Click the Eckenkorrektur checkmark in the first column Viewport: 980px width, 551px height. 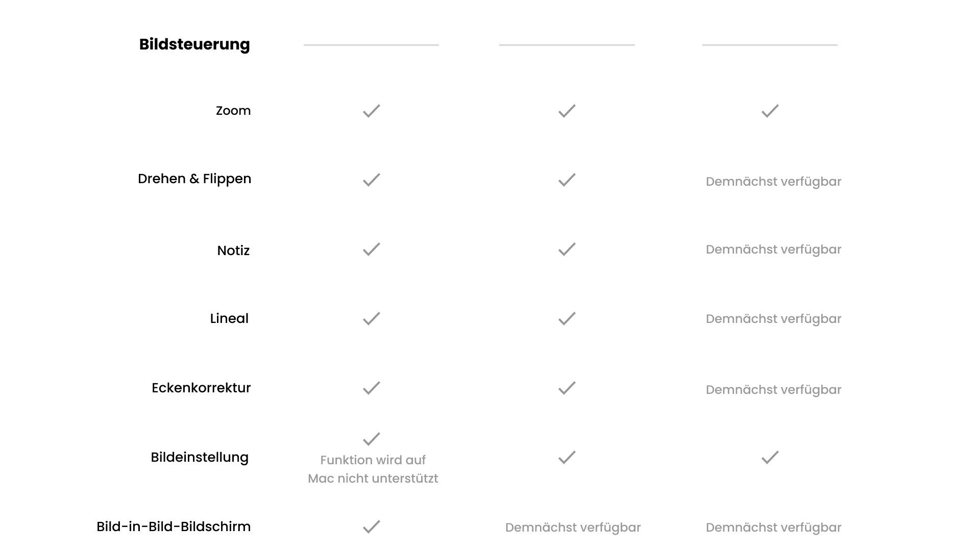(x=372, y=388)
